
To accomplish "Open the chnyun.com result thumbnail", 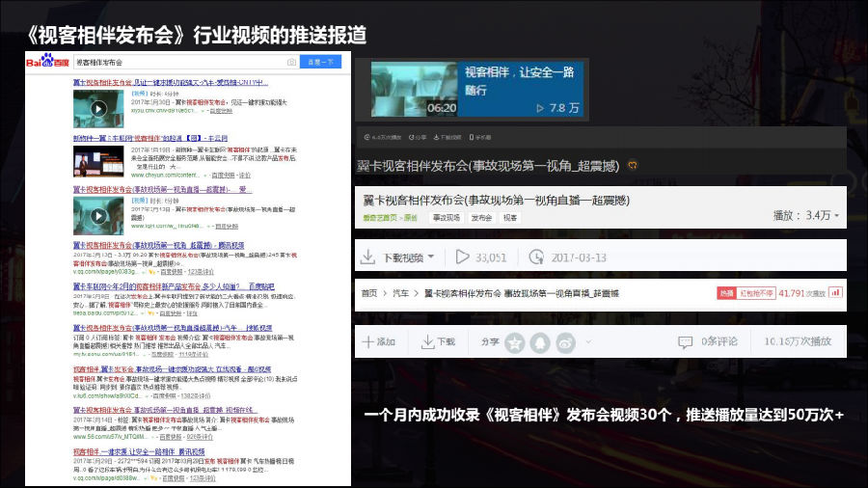I will click(97, 161).
